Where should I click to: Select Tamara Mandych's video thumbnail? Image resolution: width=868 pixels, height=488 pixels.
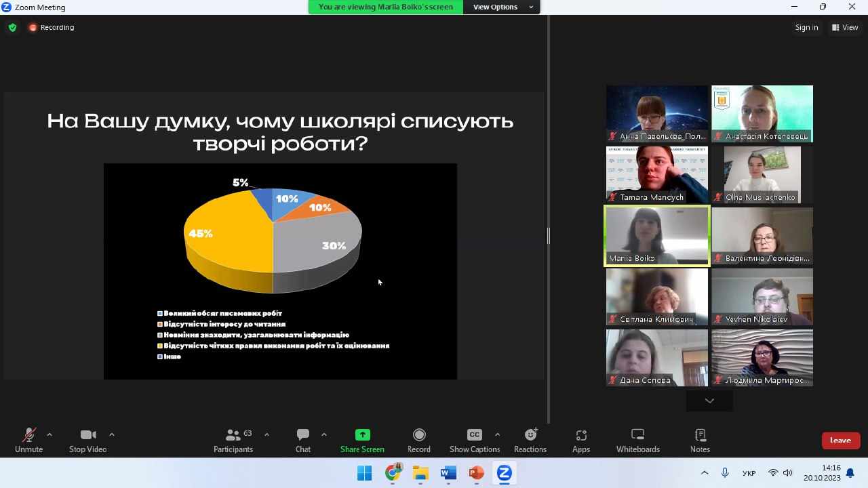656,174
